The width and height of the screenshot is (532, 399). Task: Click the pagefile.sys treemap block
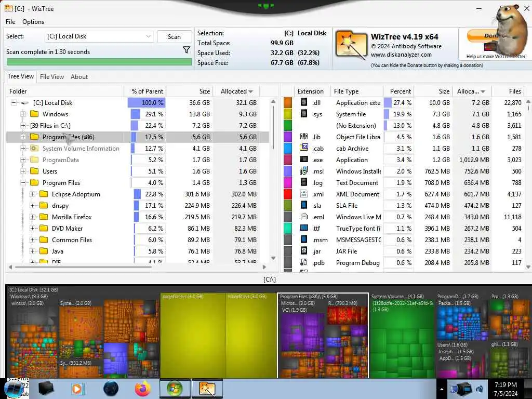pyautogui.click(x=192, y=335)
